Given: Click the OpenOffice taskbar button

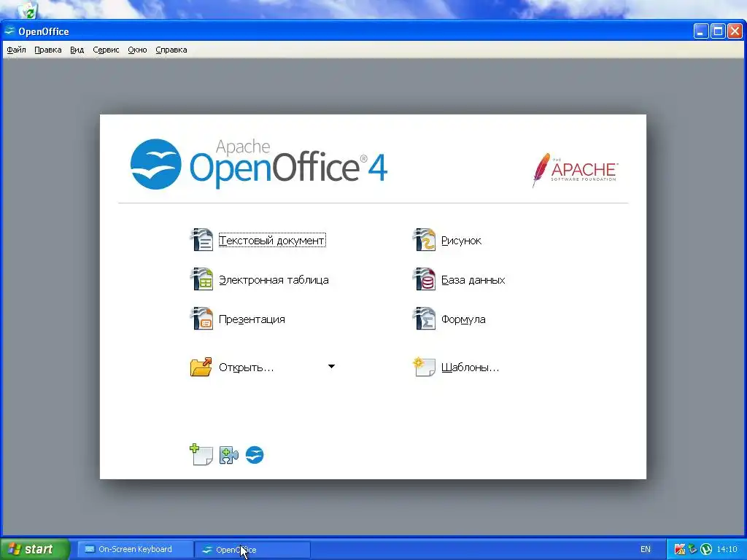Looking at the screenshot, I should pyautogui.click(x=252, y=550).
